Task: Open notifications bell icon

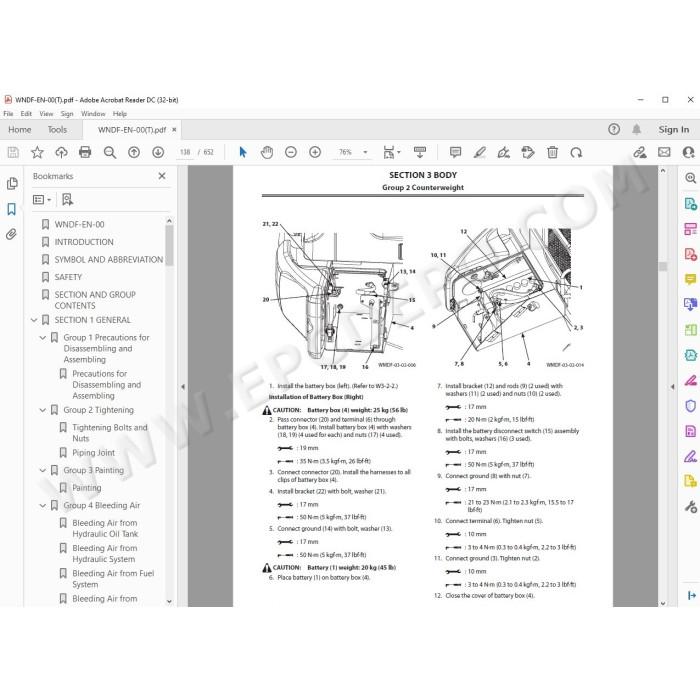Action: pyautogui.click(x=637, y=129)
